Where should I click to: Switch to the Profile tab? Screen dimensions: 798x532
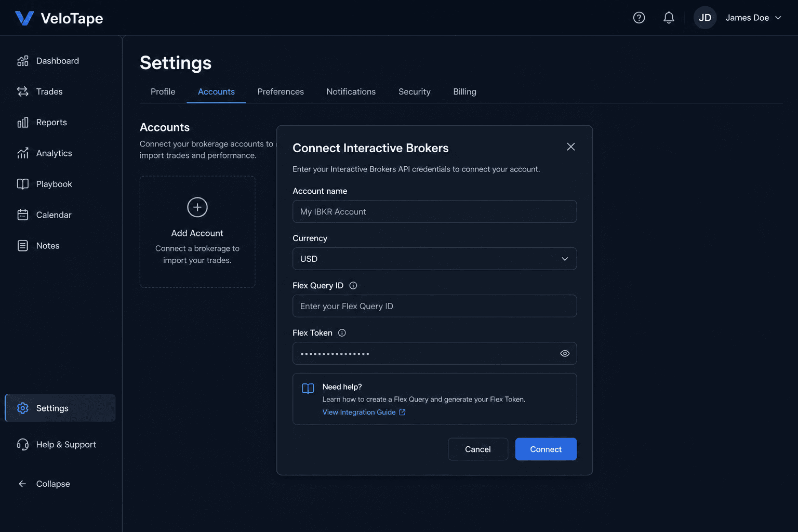click(163, 91)
